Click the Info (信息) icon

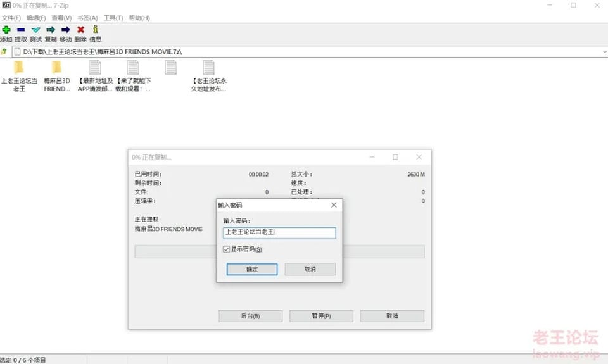coord(96,30)
